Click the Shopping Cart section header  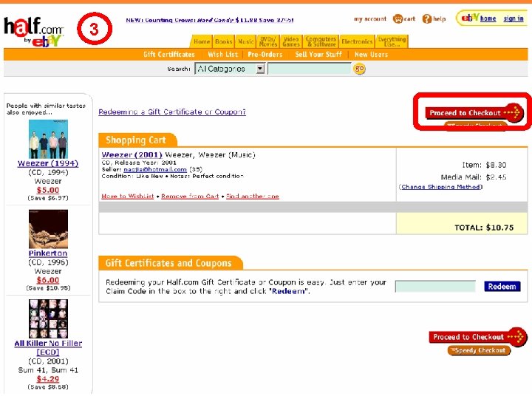tap(137, 140)
